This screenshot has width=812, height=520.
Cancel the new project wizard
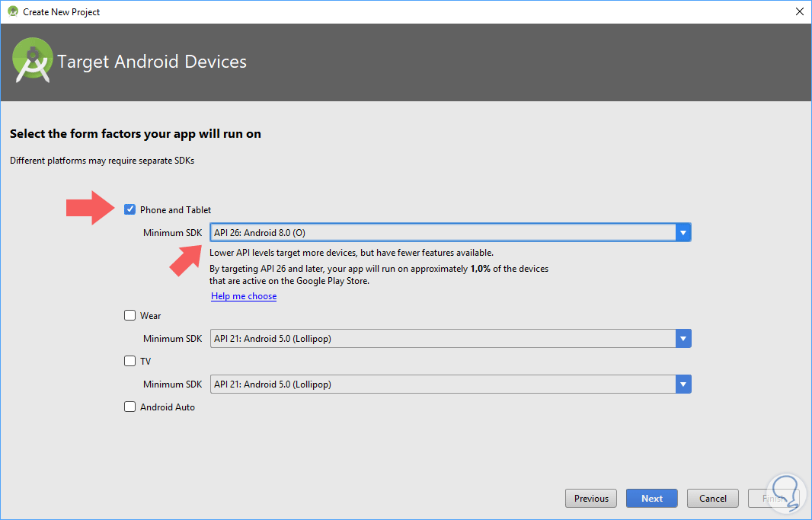tap(712, 499)
